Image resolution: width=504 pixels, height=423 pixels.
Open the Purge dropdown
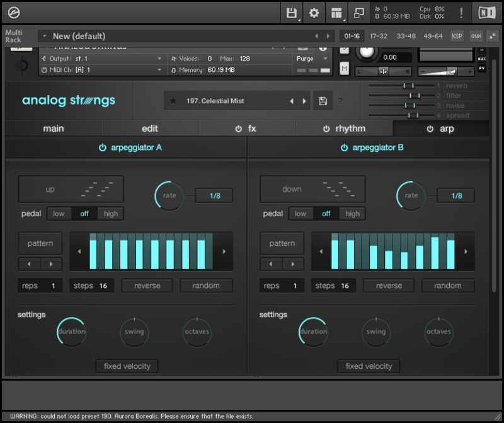311,59
